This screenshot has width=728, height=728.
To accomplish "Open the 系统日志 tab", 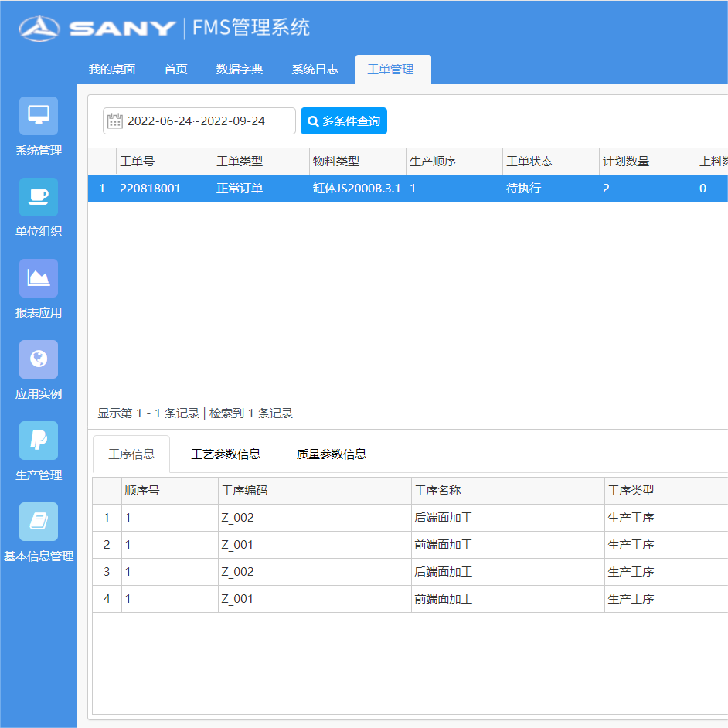I will pyautogui.click(x=314, y=69).
